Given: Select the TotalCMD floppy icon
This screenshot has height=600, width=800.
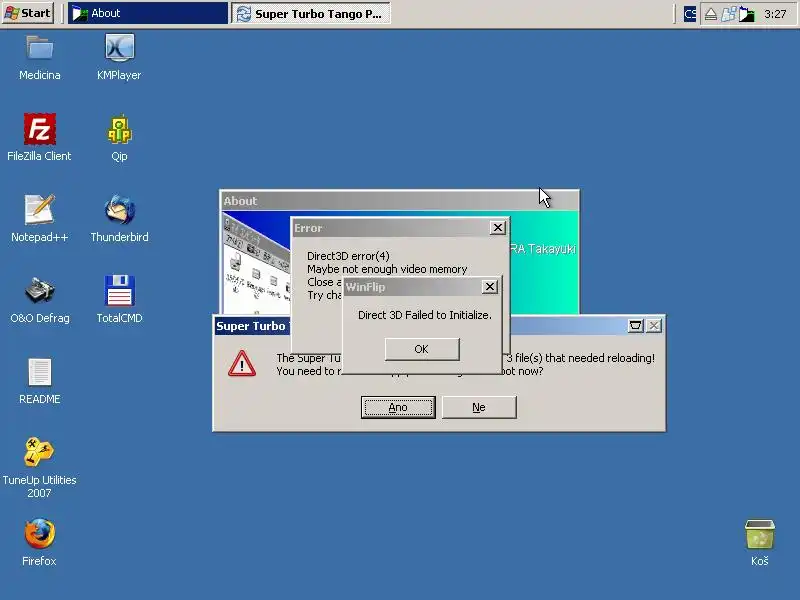Looking at the screenshot, I should click(119, 290).
